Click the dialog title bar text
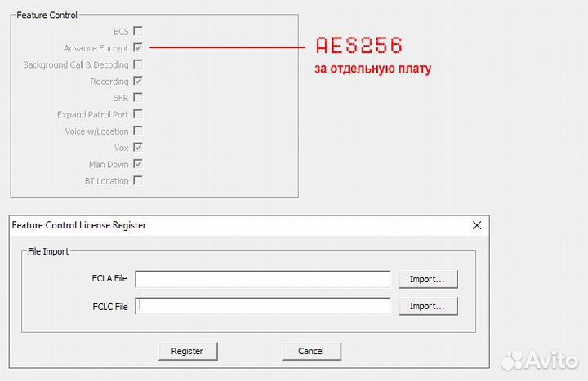This screenshot has height=381, width=588. click(x=79, y=225)
